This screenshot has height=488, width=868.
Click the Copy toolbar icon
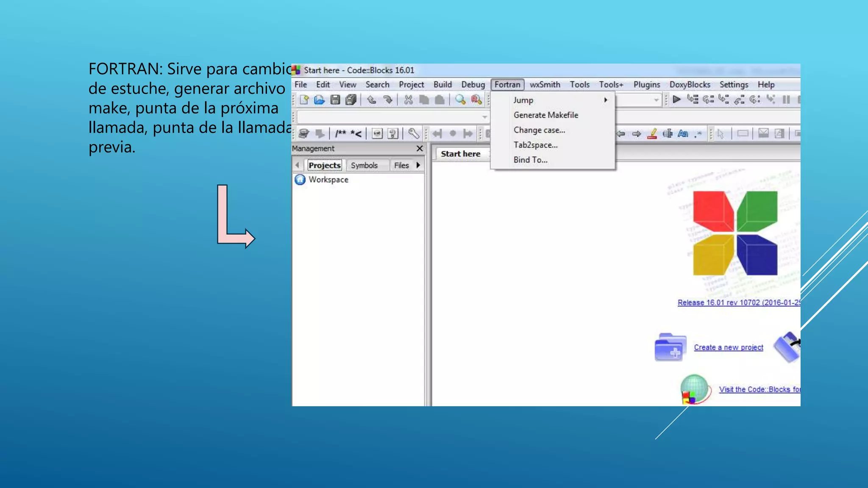[x=424, y=100]
